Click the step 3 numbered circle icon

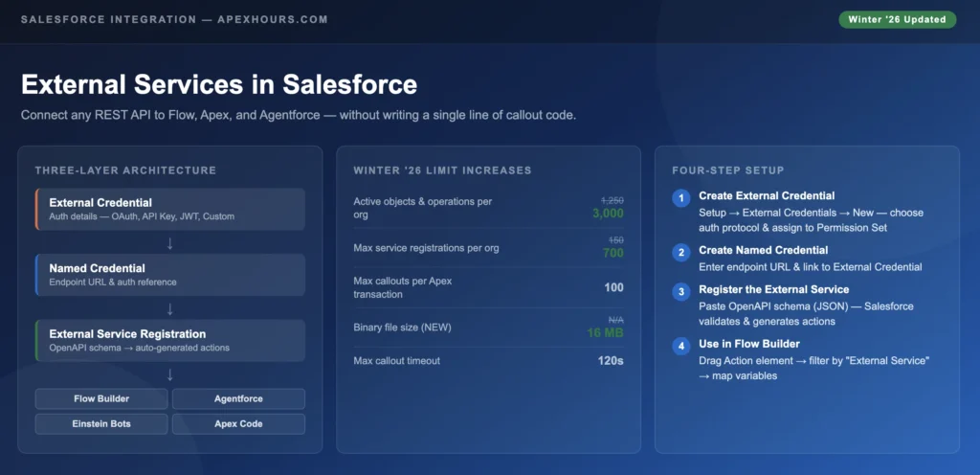(x=680, y=292)
